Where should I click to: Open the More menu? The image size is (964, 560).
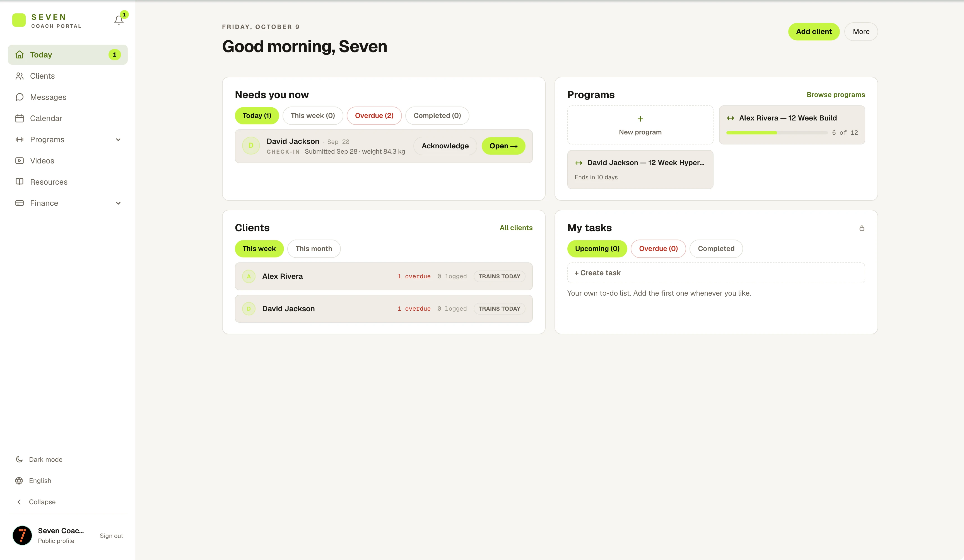pos(861,32)
